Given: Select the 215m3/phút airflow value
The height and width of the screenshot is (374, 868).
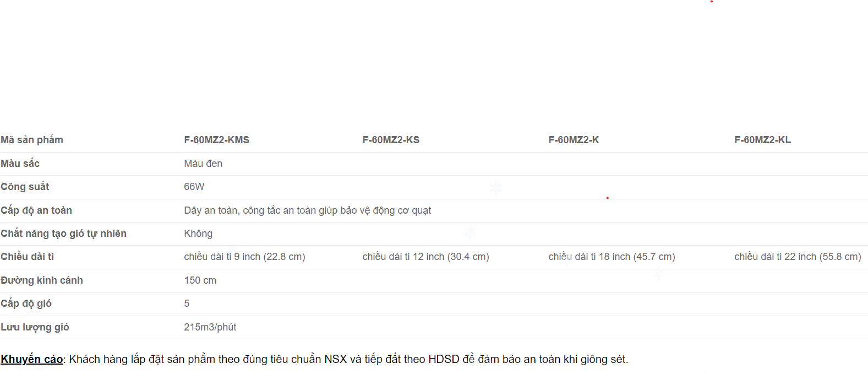Looking at the screenshot, I should 210,327.
